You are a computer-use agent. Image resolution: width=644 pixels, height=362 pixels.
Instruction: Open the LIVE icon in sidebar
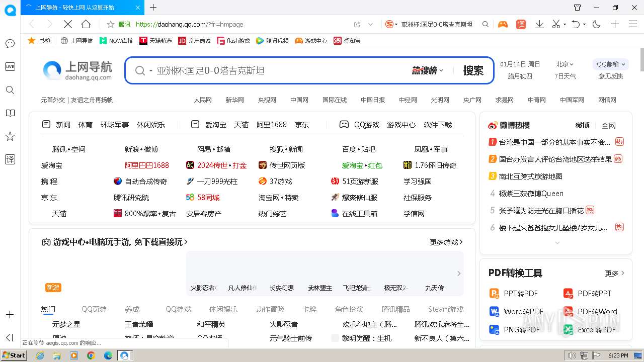coord(10,66)
